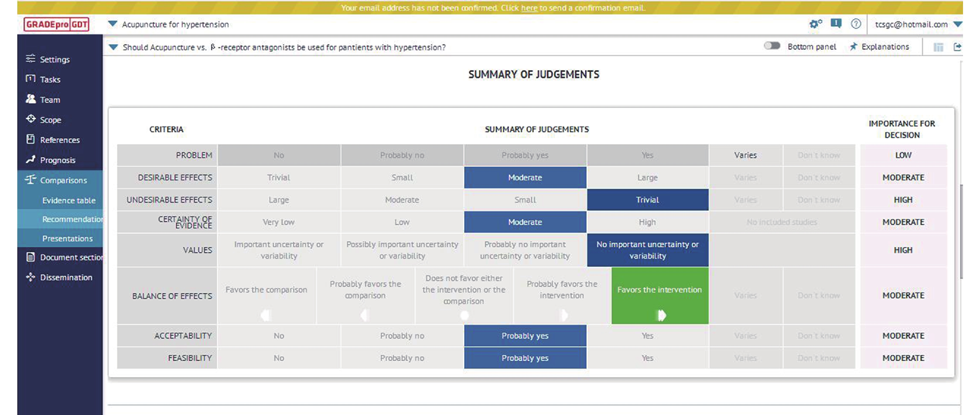Select the Favors the comparison radio marker
The image size is (980, 415).
(x=266, y=315)
